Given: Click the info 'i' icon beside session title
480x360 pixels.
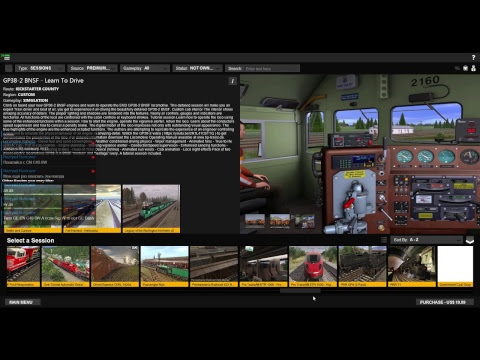Looking at the screenshot, I should (232, 81).
